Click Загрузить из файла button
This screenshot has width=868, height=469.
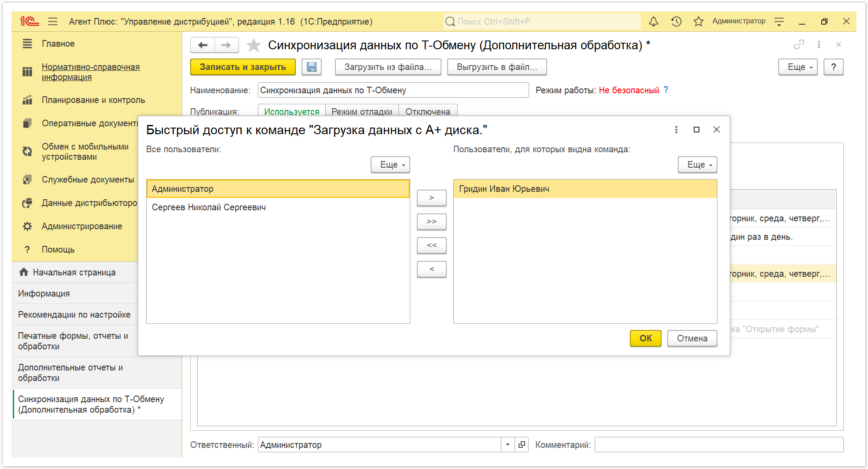pyautogui.click(x=388, y=67)
